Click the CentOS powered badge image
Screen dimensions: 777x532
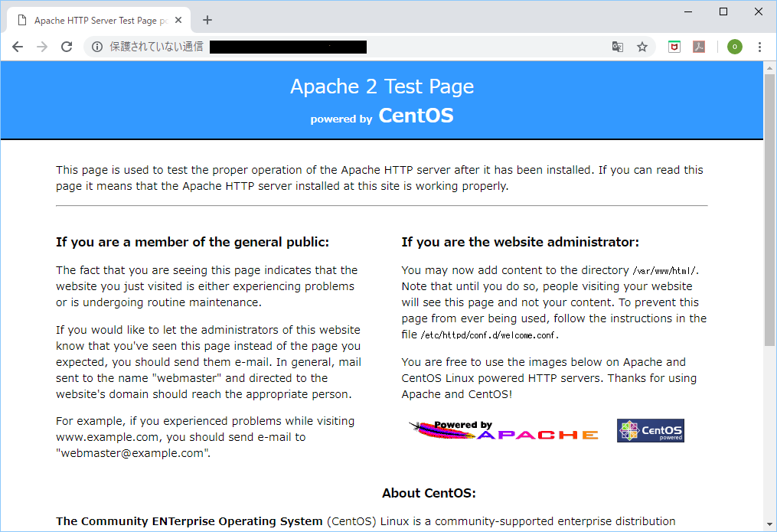click(650, 430)
